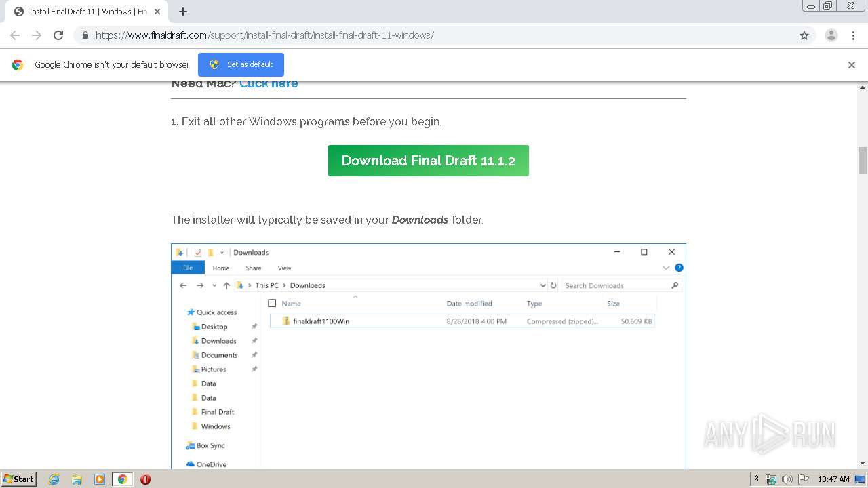Viewport: 868px width, 488px height.
Task: Click the scrollbar up arrow
Action: tap(863, 87)
